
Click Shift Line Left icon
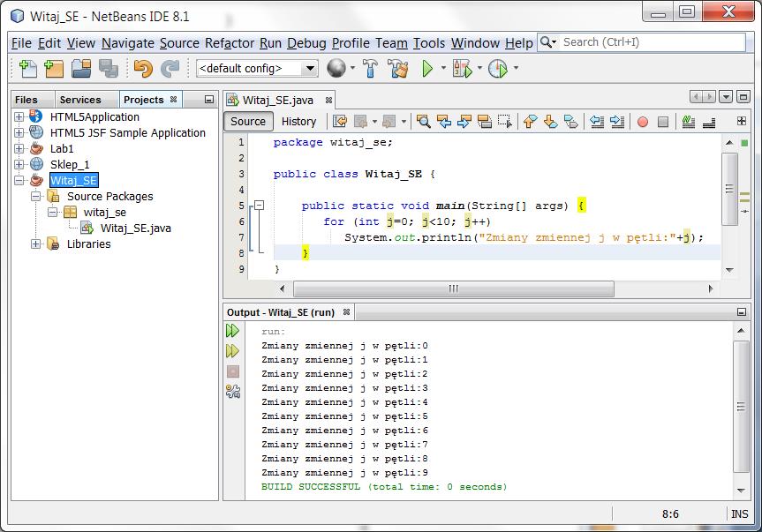597,122
